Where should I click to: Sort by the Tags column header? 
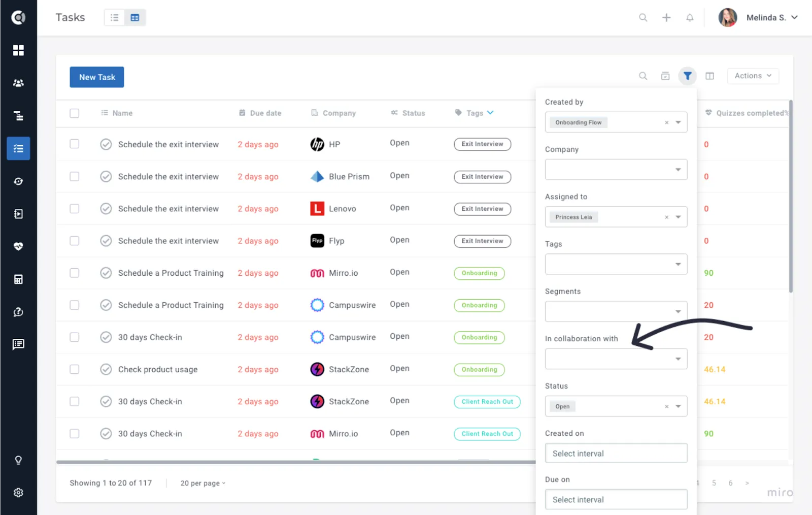coord(474,113)
